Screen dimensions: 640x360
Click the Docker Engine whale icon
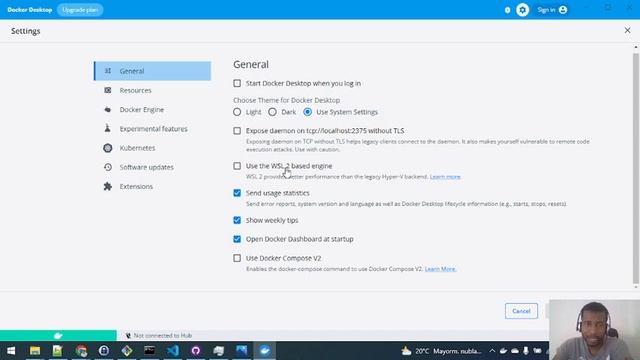pyautogui.click(x=108, y=109)
